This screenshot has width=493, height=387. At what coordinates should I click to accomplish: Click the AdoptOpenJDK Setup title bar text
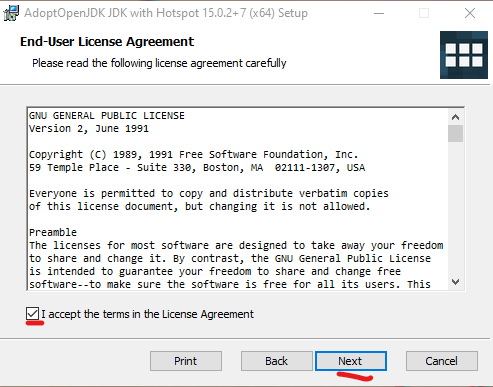pos(166,13)
